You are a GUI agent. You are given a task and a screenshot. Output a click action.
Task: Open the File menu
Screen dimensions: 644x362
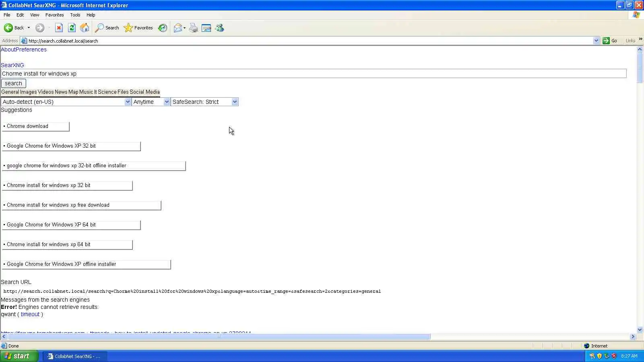click(7, 15)
